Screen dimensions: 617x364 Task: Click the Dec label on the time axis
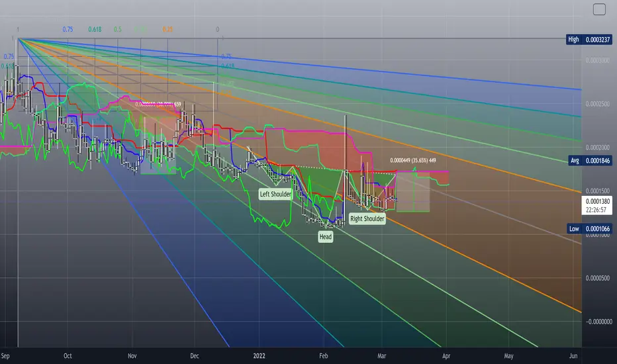(195, 356)
